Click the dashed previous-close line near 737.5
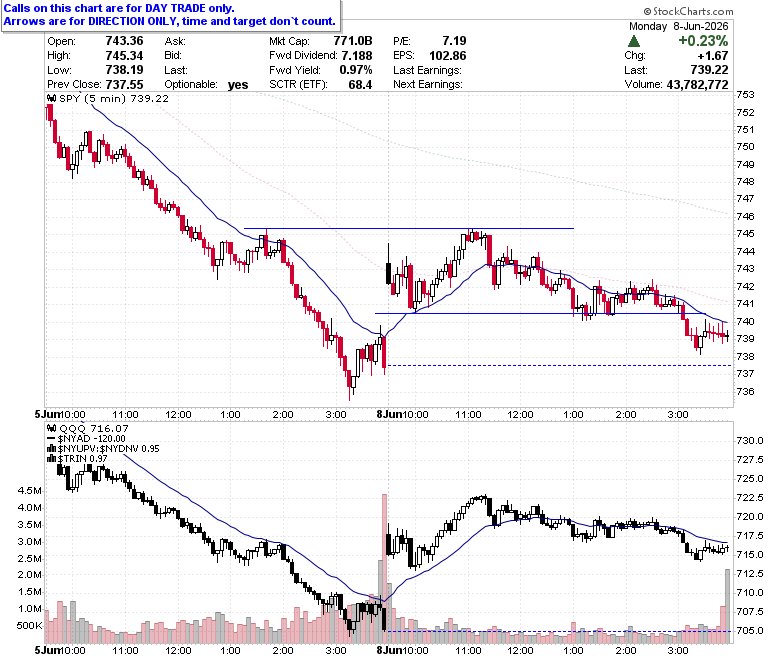 tap(559, 366)
